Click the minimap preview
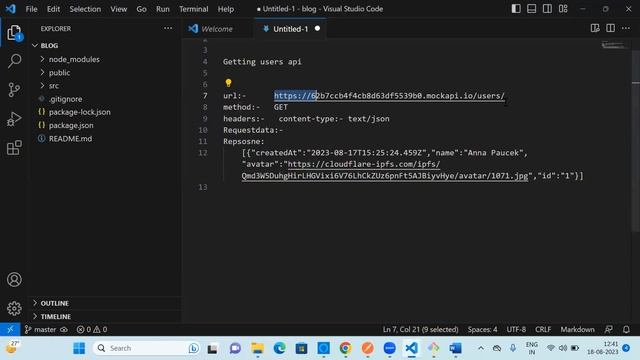This screenshot has height=360, width=640. [x=613, y=45]
